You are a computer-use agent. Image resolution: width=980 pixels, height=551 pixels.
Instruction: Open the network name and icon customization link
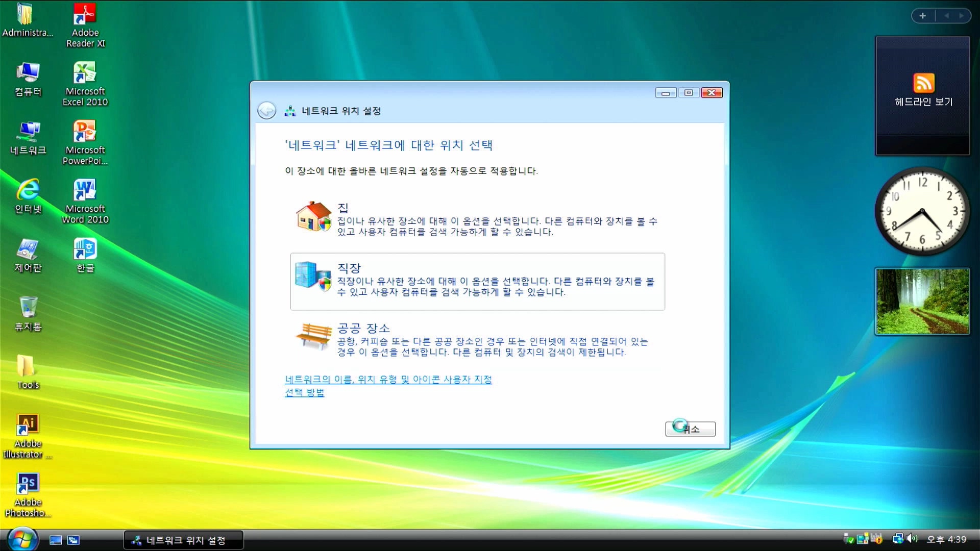(388, 380)
